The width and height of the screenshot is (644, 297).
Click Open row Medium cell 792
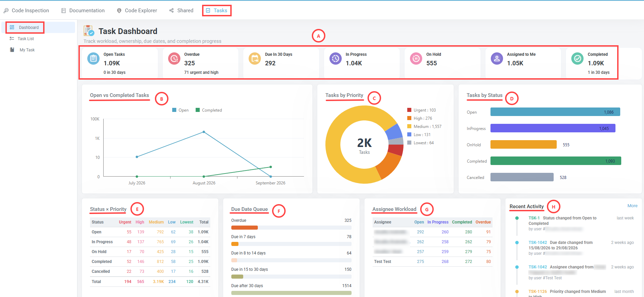(x=160, y=232)
